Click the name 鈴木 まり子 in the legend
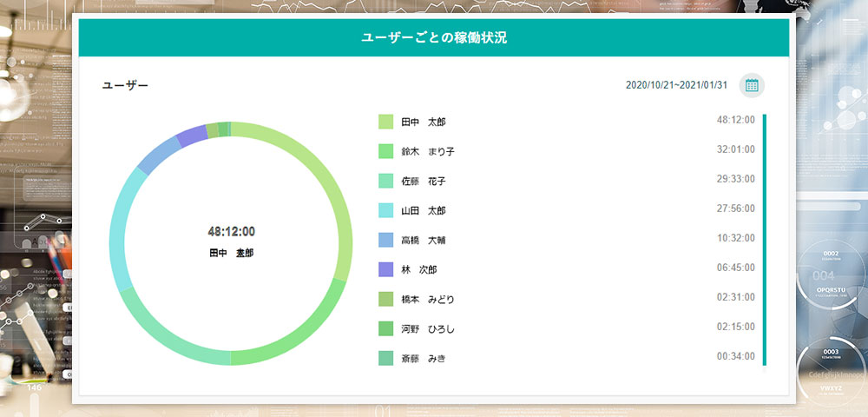The height and width of the screenshot is (417, 868). click(428, 152)
